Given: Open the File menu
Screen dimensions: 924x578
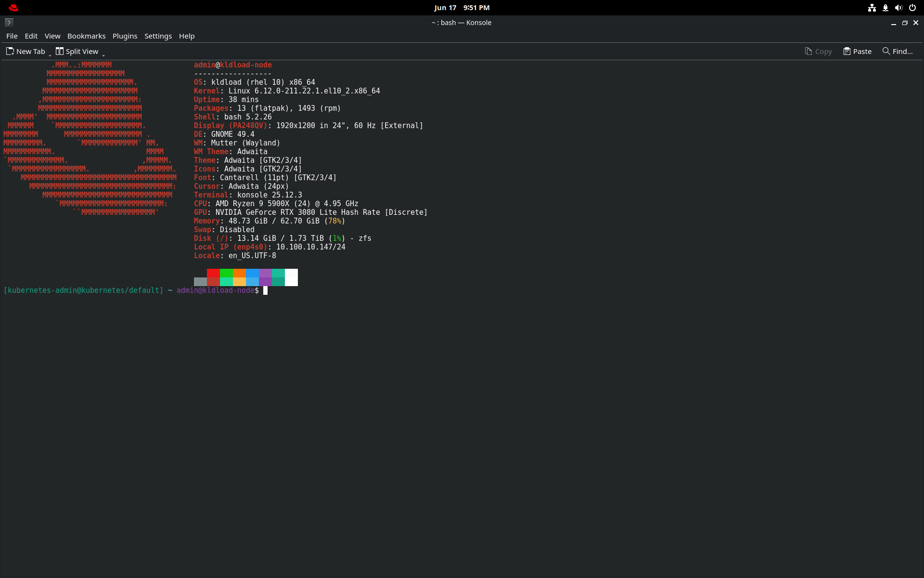Looking at the screenshot, I should (x=12, y=36).
